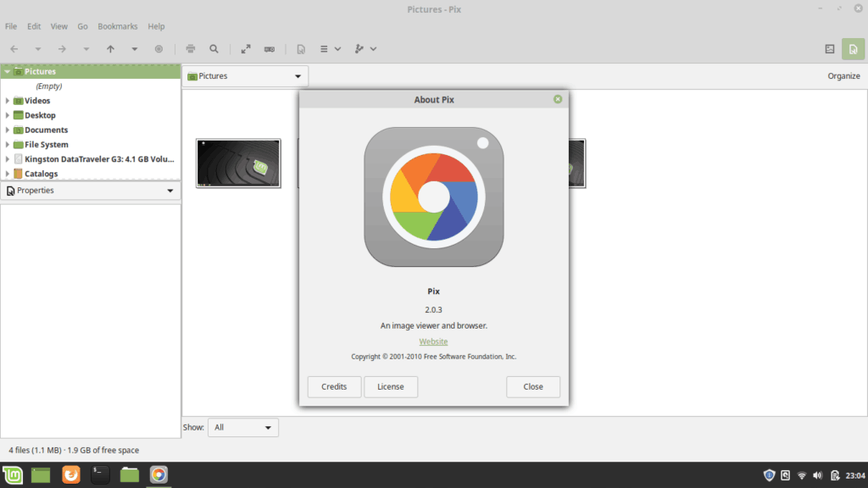Image resolution: width=868 pixels, height=488 pixels.
Task: Click the Pix camera logo image
Action: click(434, 197)
